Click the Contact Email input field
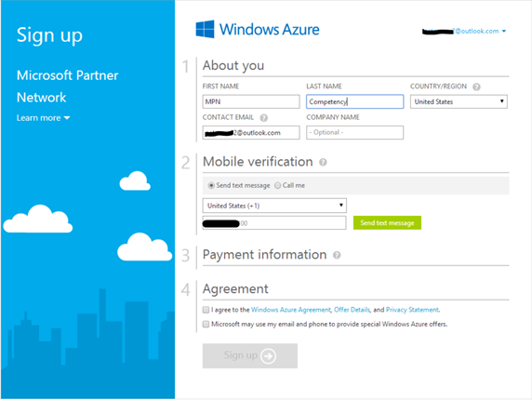 coord(251,132)
